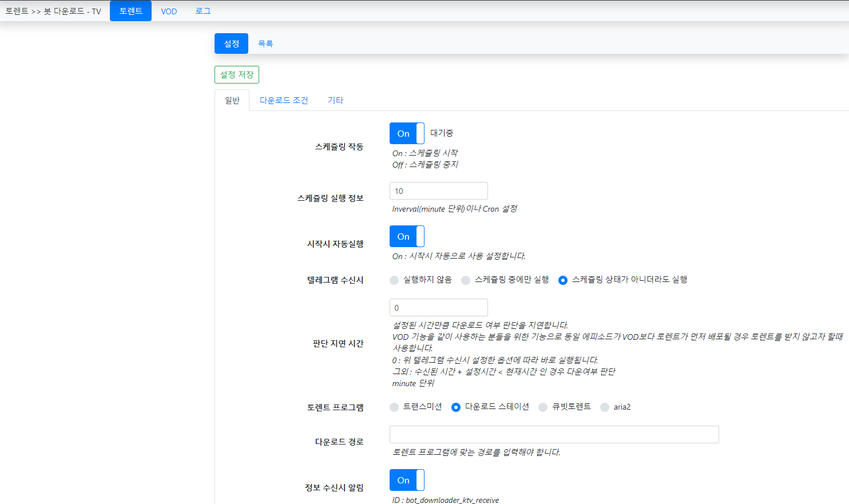
Task: Click the 설정 저장 button
Action: pos(237,74)
